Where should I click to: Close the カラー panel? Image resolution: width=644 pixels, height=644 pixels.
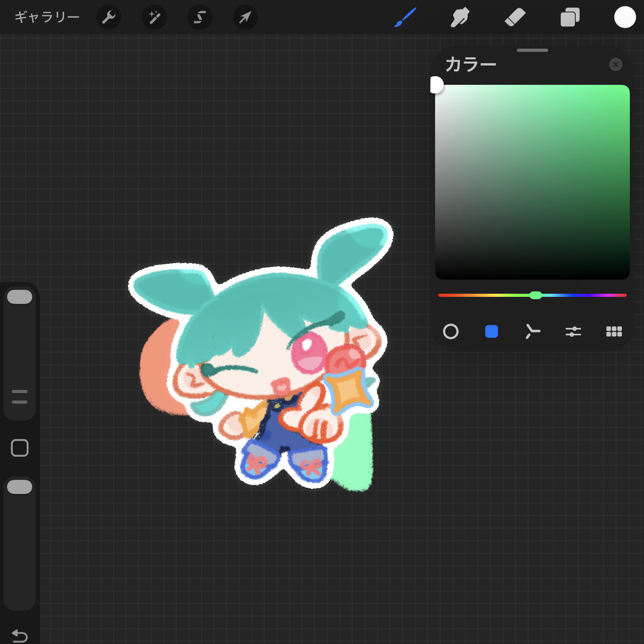(x=615, y=64)
